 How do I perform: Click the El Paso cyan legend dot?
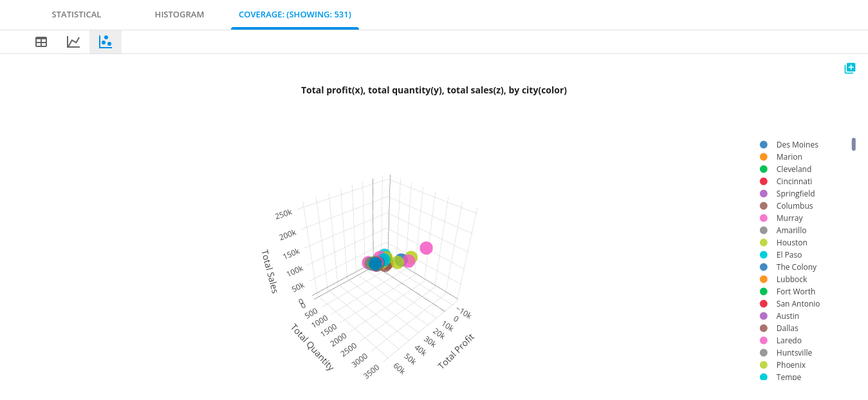pos(764,255)
